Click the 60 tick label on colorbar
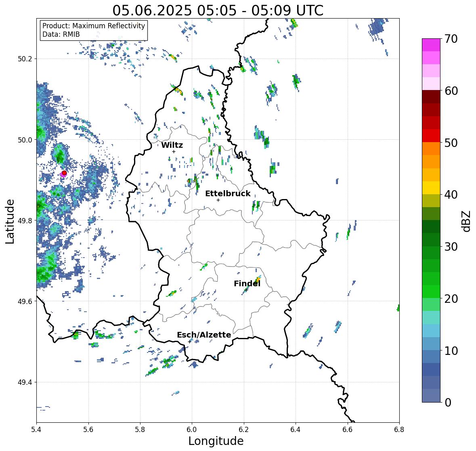 point(451,91)
